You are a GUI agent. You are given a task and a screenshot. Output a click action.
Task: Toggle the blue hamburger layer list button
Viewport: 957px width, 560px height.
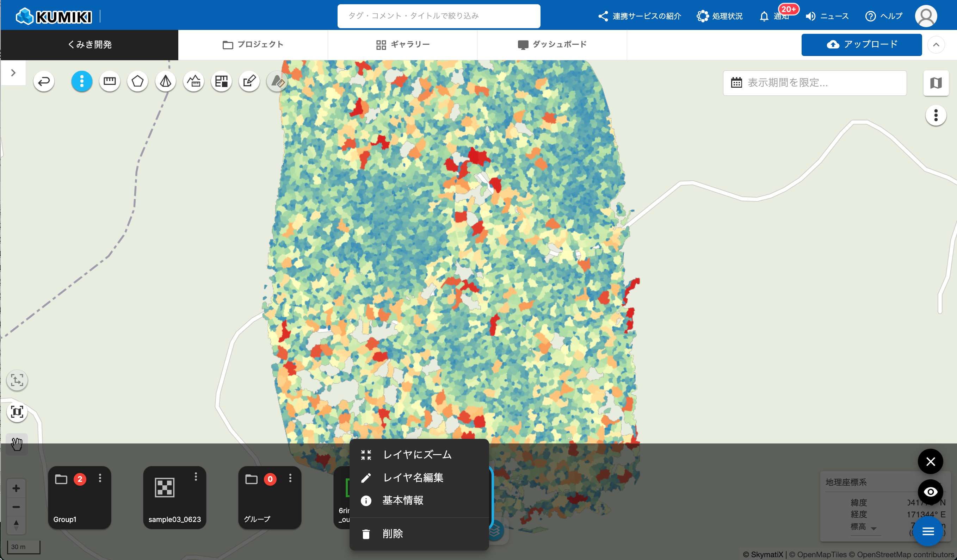928,531
